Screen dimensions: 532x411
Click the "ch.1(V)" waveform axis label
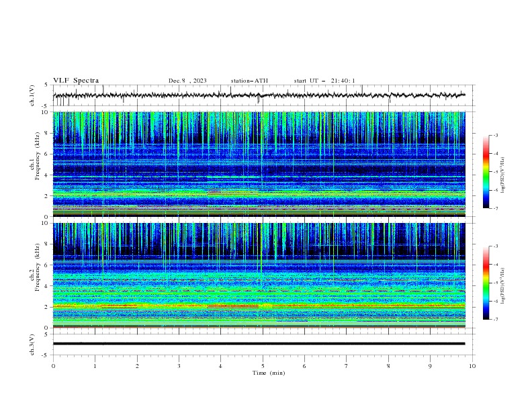[x=32, y=95]
